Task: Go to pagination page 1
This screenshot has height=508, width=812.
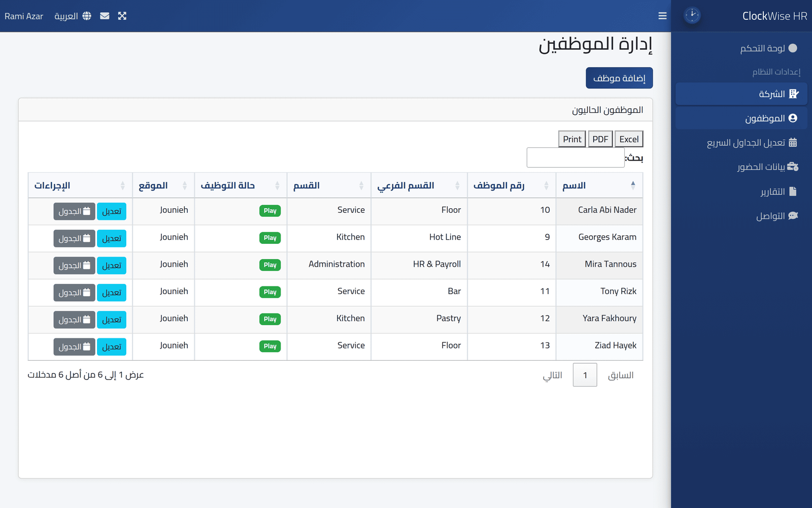Action: click(x=585, y=375)
